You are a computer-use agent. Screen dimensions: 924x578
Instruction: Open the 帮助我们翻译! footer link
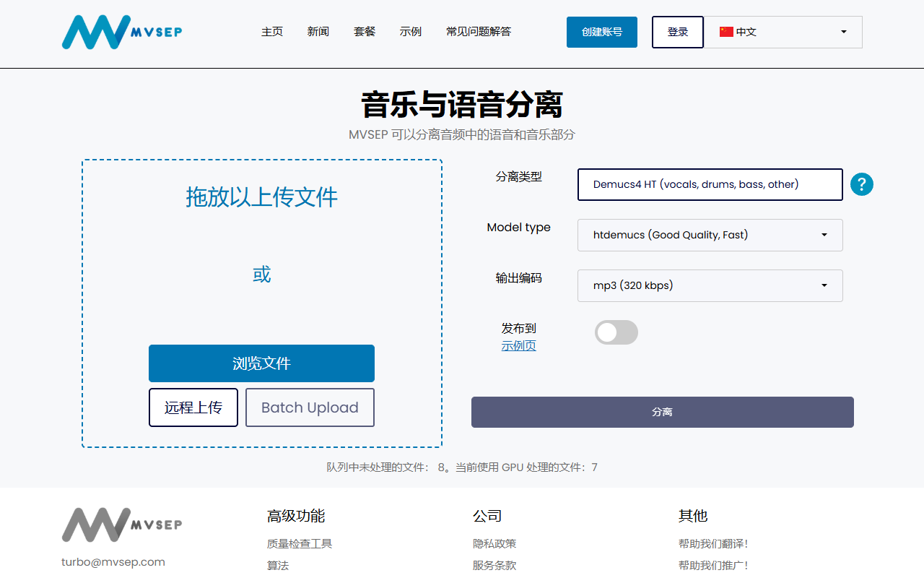pos(713,543)
